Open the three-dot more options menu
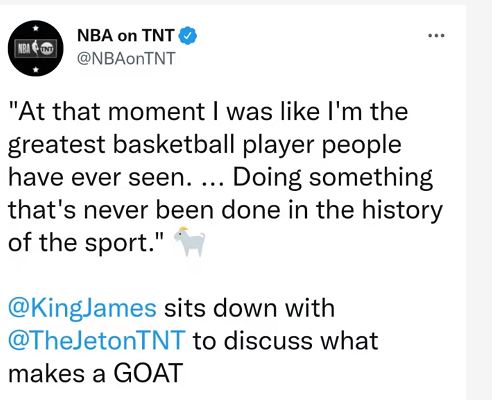 (436, 35)
